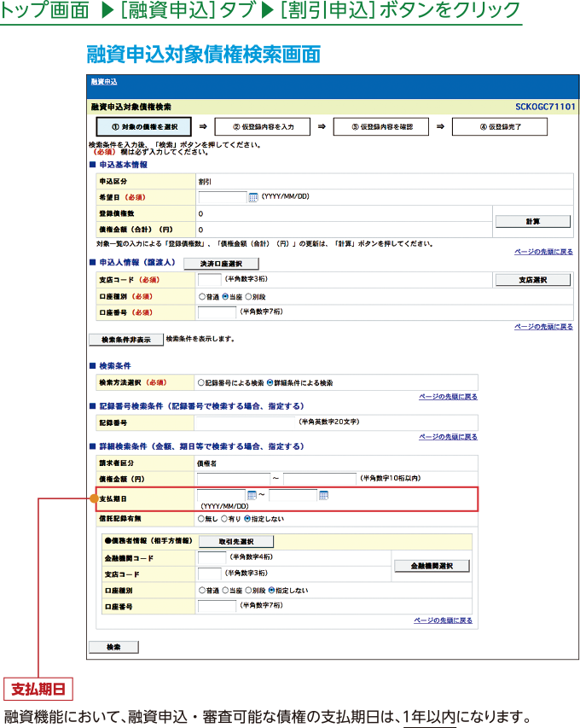This screenshot has width=580, height=728.
Task: Toggle the 検索条件非表示 button
Action: (126, 340)
